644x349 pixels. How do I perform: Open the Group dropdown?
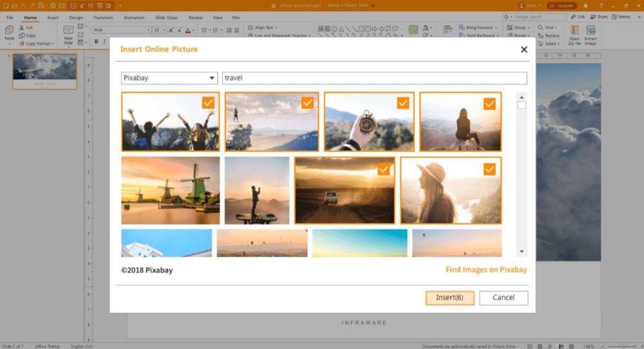tap(518, 28)
